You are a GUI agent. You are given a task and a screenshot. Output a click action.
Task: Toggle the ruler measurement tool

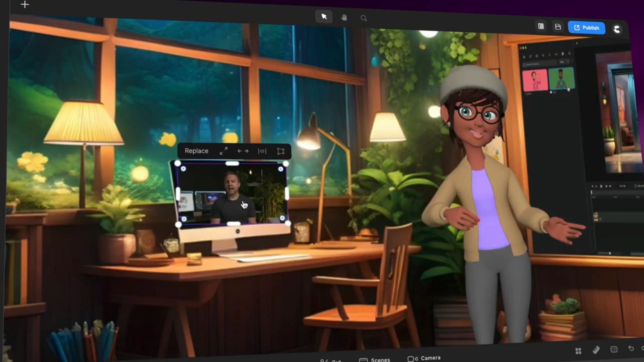596,350
